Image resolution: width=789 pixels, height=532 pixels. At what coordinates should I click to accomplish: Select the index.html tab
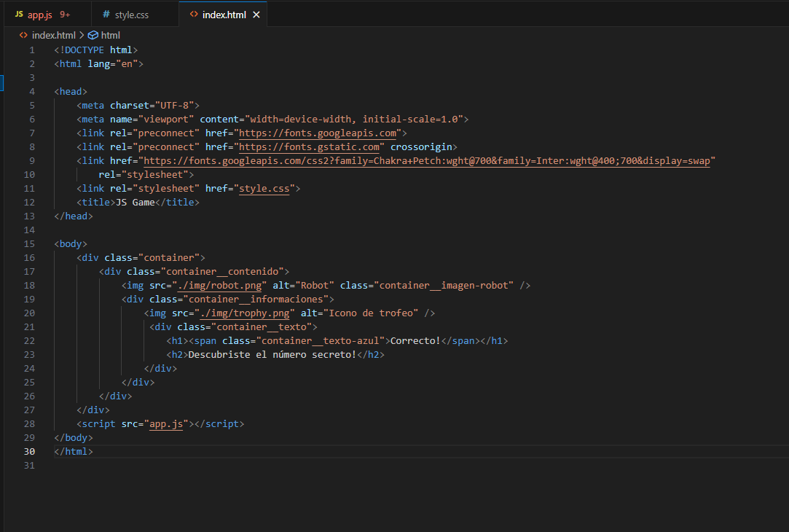(x=224, y=15)
